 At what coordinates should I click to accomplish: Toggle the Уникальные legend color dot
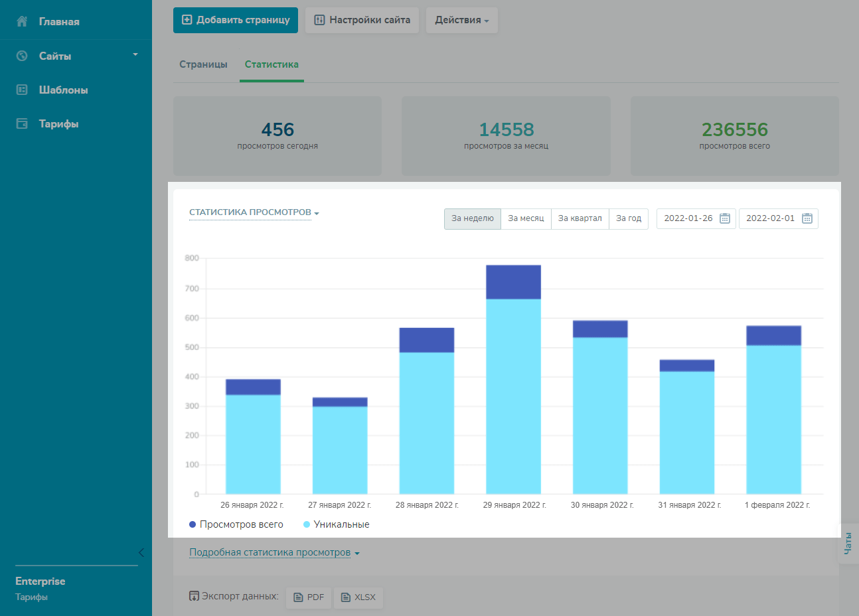point(307,524)
